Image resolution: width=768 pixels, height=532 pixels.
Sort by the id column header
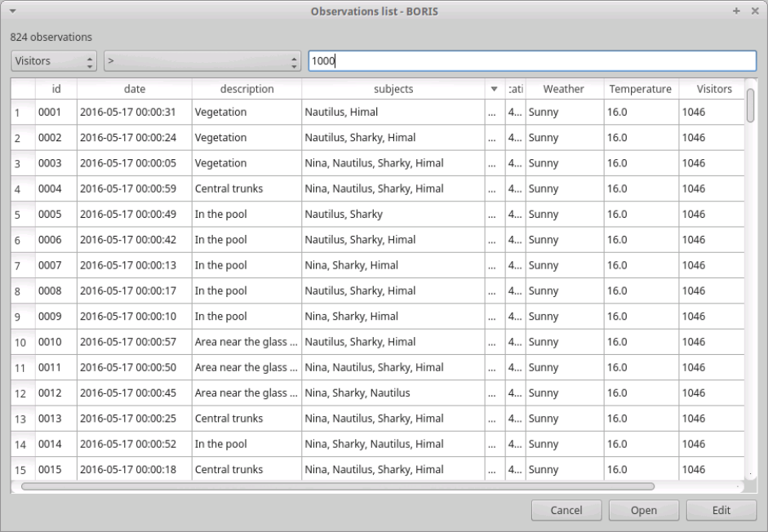tap(56, 89)
